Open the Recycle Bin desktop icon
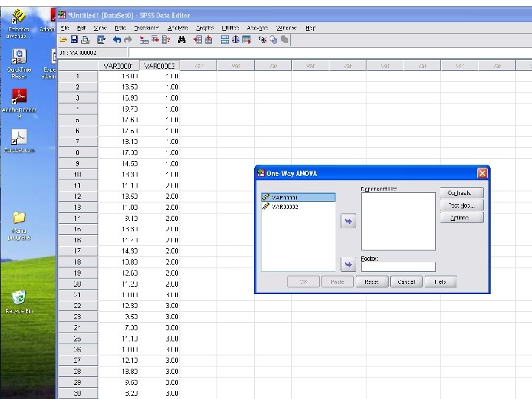Screen dimensions: 532x399 point(19,301)
